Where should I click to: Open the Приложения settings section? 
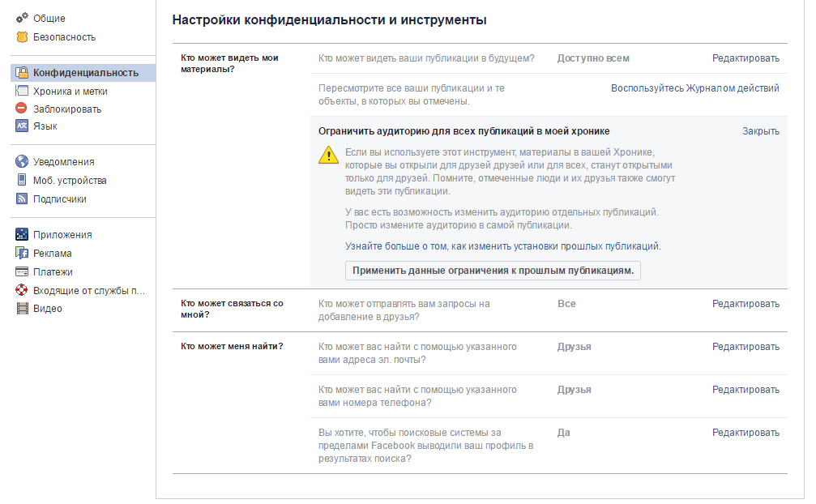coord(62,235)
